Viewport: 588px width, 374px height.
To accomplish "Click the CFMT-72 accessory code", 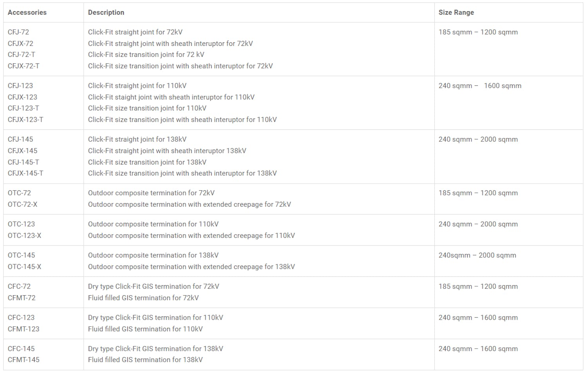I will [22, 298].
